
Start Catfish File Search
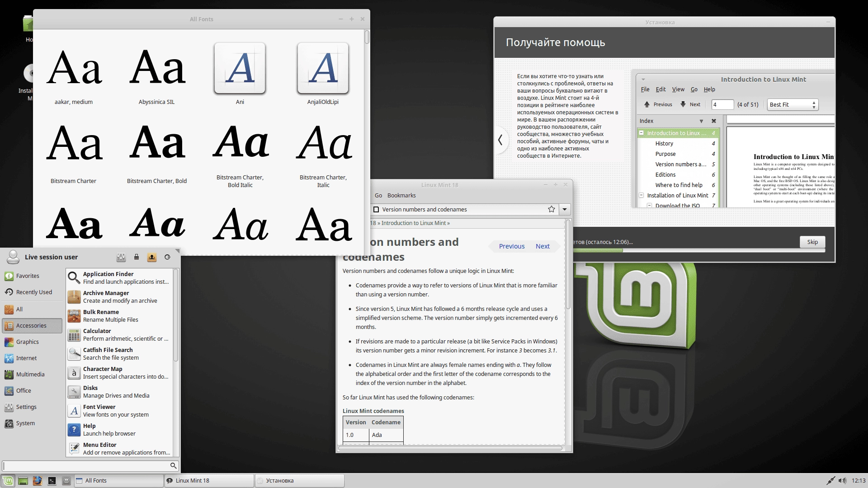[x=119, y=354]
